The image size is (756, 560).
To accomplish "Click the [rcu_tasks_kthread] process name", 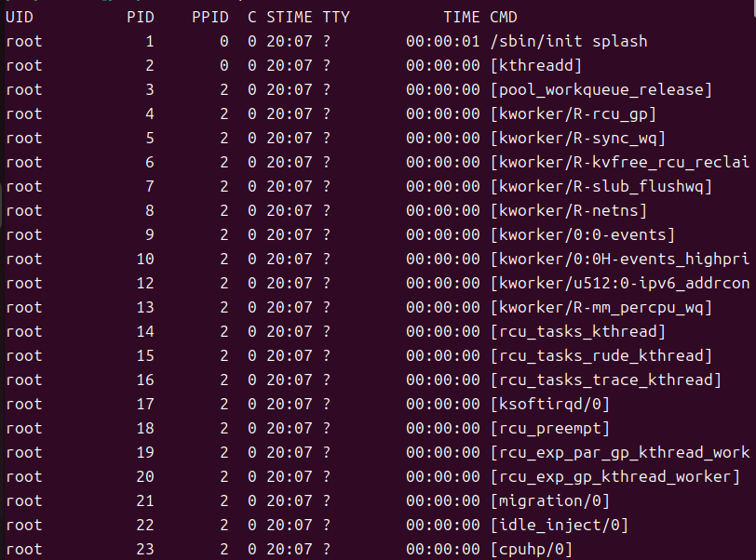I will (x=577, y=331).
